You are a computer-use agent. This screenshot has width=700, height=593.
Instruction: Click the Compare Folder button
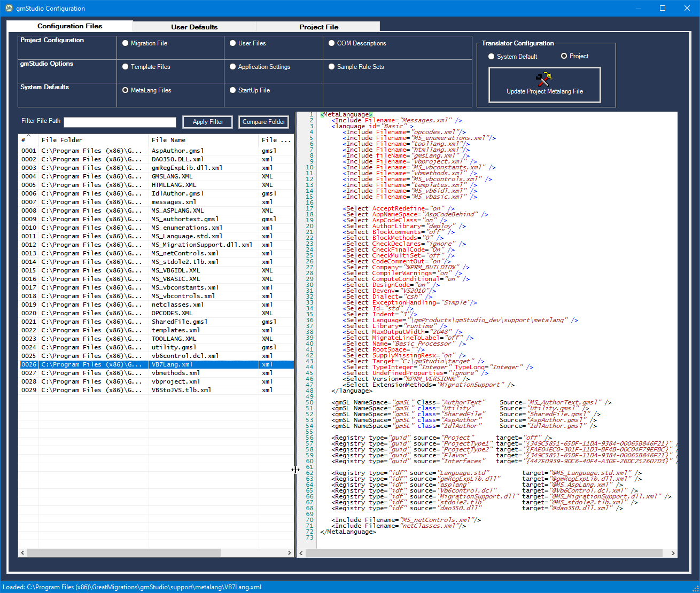[263, 122]
